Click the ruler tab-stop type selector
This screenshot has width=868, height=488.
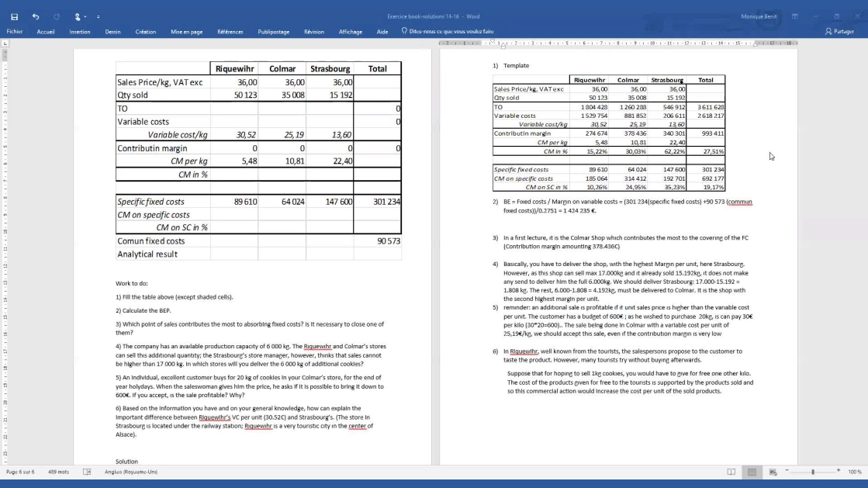point(5,43)
